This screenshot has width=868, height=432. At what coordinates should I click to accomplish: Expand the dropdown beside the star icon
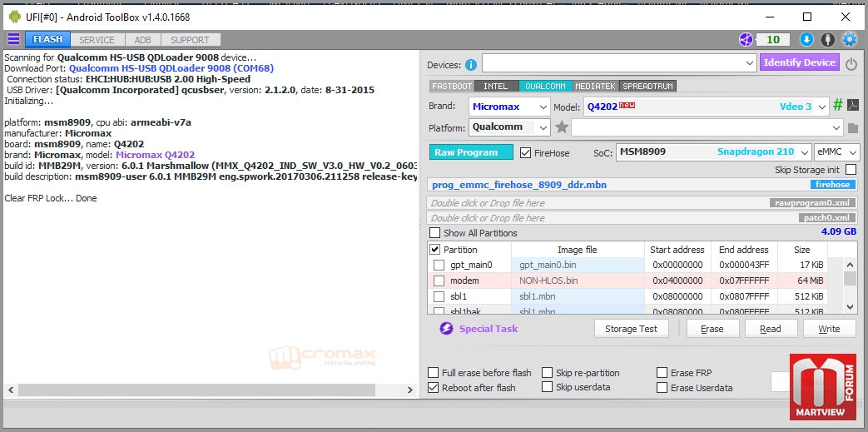click(x=707, y=128)
